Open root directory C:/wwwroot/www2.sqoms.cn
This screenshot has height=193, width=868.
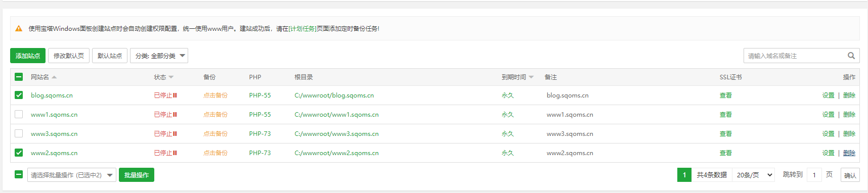coord(337,153)
